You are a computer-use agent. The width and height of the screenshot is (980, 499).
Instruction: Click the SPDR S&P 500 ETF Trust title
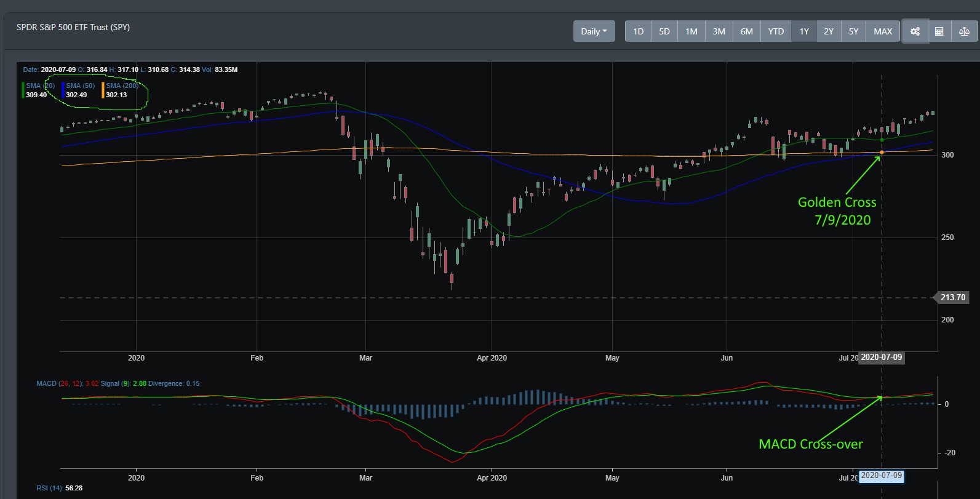[x=73, y=27]
